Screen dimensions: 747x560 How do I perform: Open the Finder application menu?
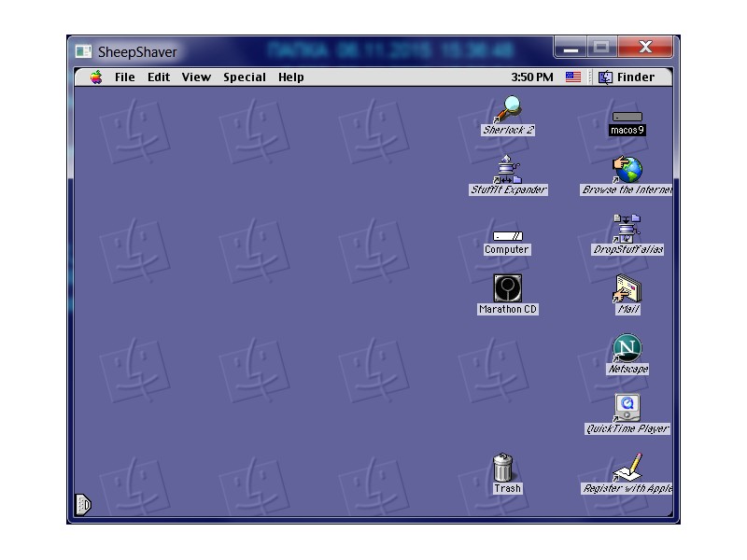click(627, 77)
